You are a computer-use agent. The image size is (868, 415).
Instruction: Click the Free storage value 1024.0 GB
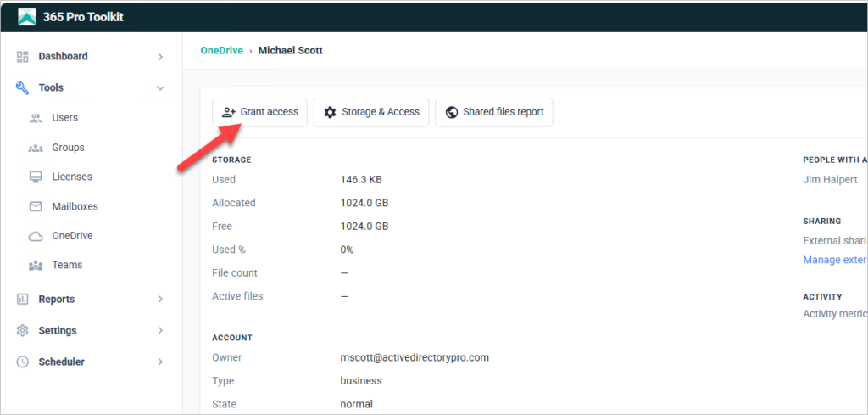point(364,226)
